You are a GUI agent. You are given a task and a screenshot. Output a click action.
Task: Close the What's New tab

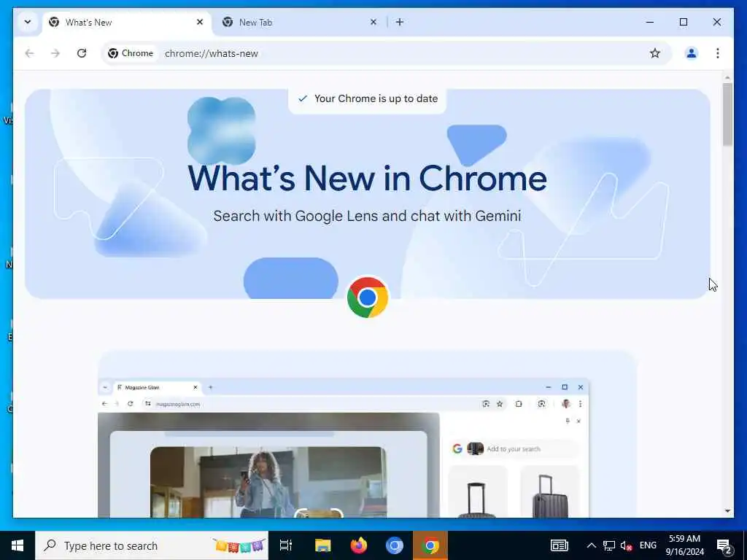click(200, 22)
